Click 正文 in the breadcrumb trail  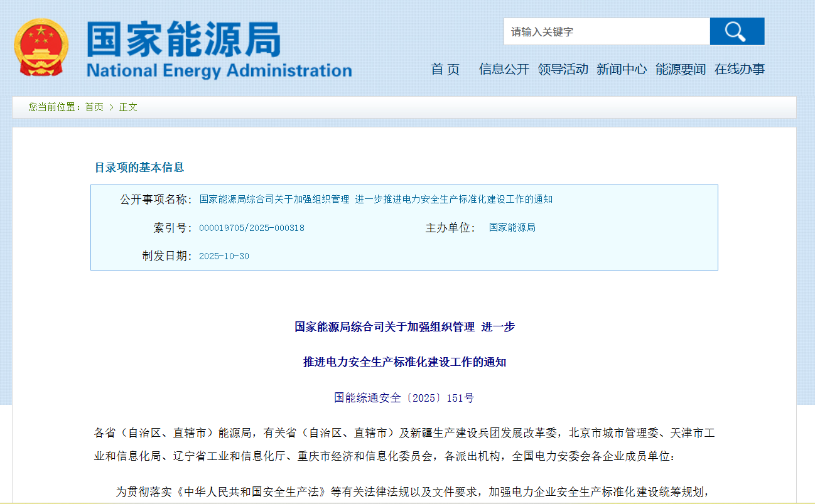(x=128, y=107)
